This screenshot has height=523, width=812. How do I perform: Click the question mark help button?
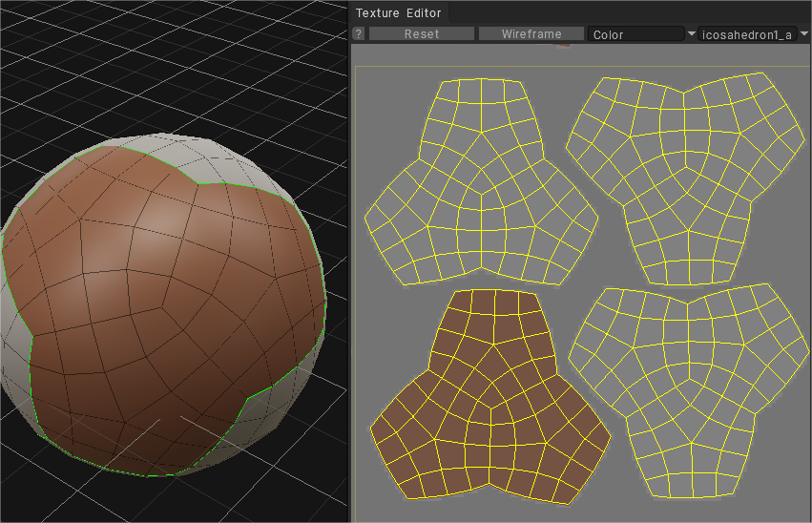(x=359, y=34)
